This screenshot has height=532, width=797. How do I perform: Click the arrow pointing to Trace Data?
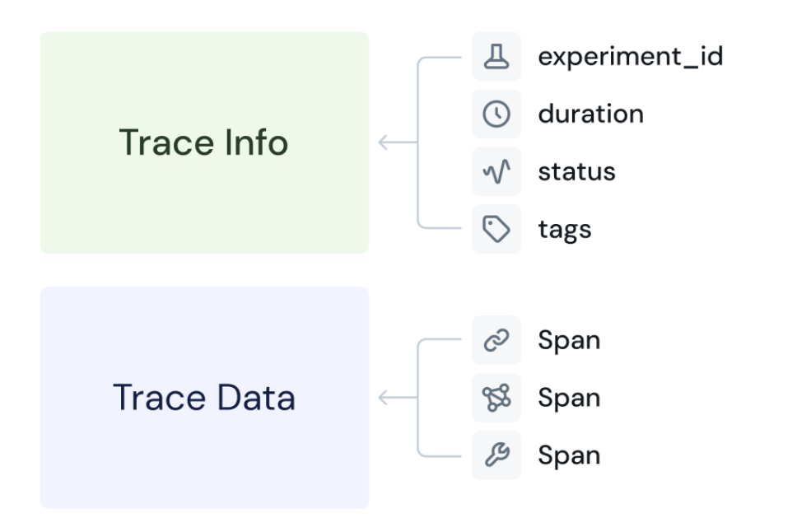point(395,398)
